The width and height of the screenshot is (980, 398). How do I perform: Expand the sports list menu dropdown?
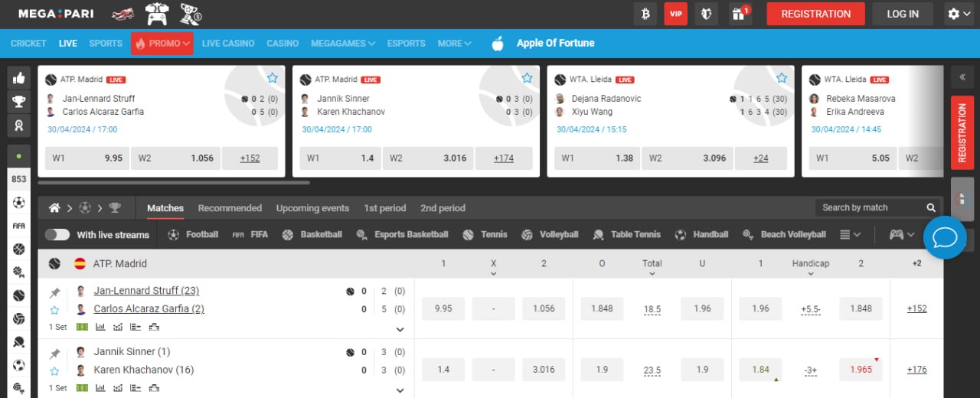point(850,235)
